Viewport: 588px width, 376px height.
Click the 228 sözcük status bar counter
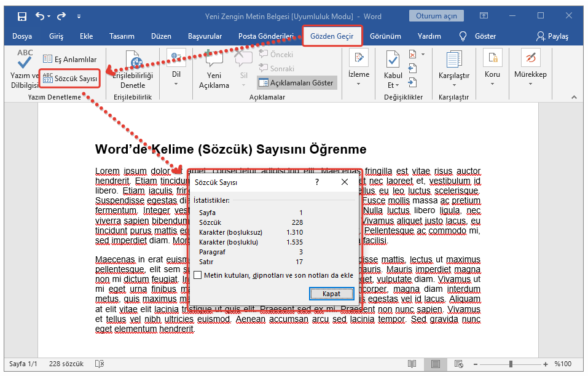tap(65, 364)
